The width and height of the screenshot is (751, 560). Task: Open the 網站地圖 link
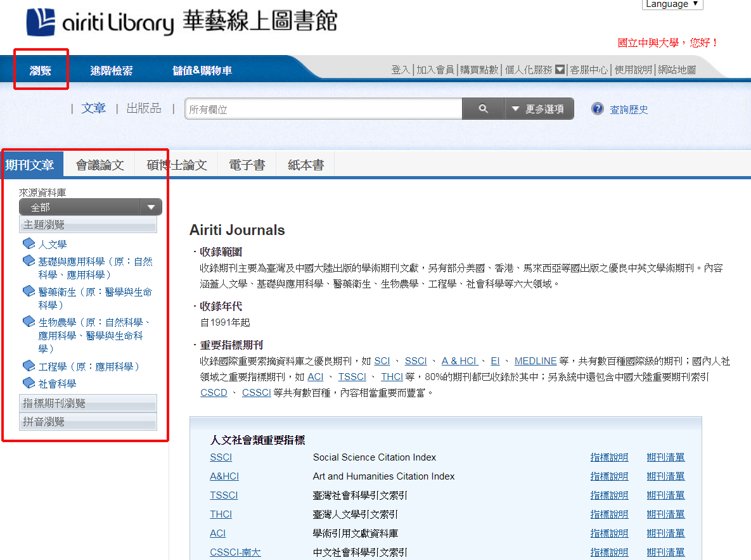point(677,70)
